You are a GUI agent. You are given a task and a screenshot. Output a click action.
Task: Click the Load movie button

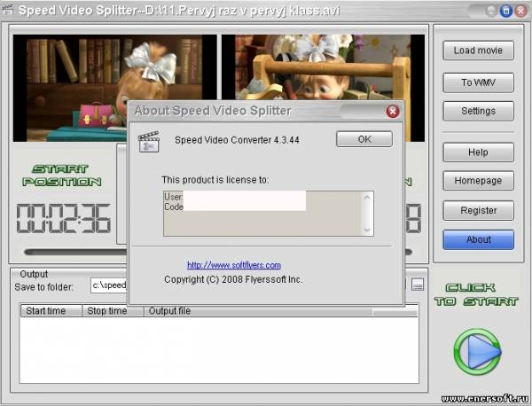(478, 51)
